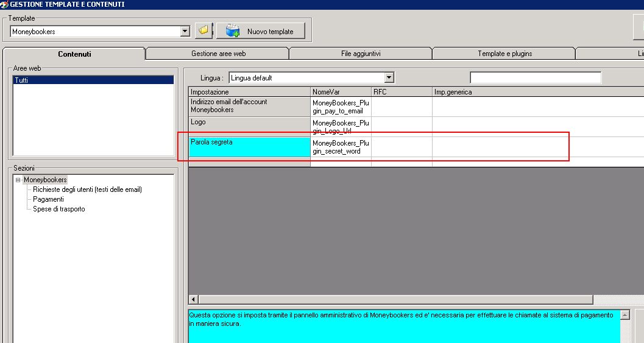Click the MoneyBookers_Plugin_pay_to_email cell

point(341,107)
